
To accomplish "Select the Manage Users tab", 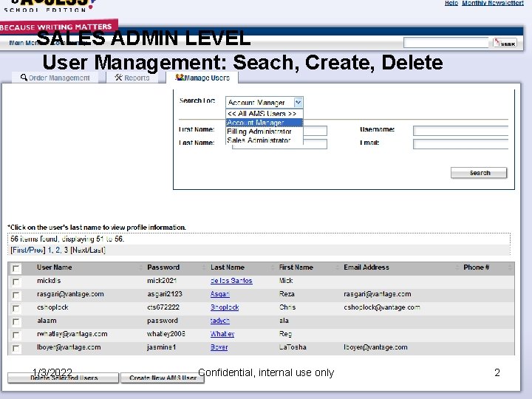I will point(202,78).
